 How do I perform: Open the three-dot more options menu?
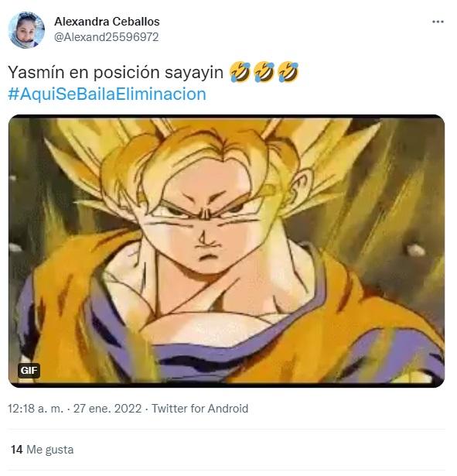[x=438, y=22]
